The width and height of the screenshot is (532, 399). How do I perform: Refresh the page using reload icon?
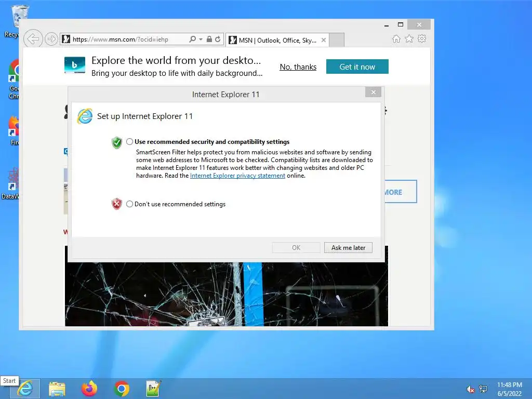218,39
